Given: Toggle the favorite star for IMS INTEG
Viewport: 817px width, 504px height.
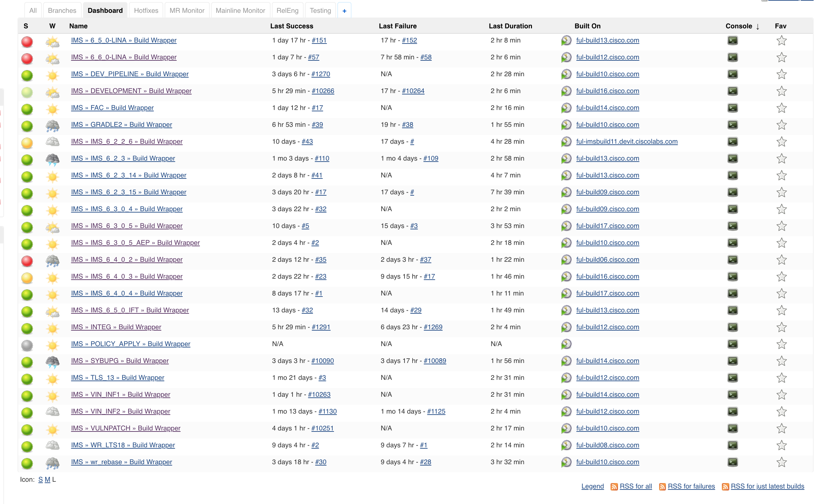Looking at the screenshot, I should (x=781, y=327).
